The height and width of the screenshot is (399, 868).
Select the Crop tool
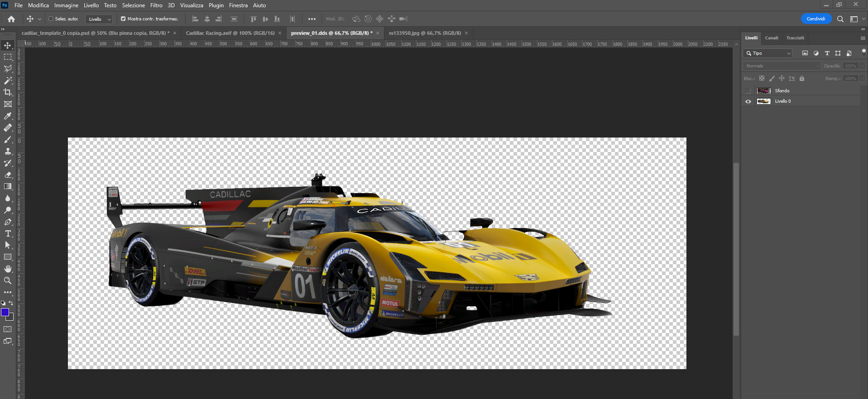click(8, 92)
